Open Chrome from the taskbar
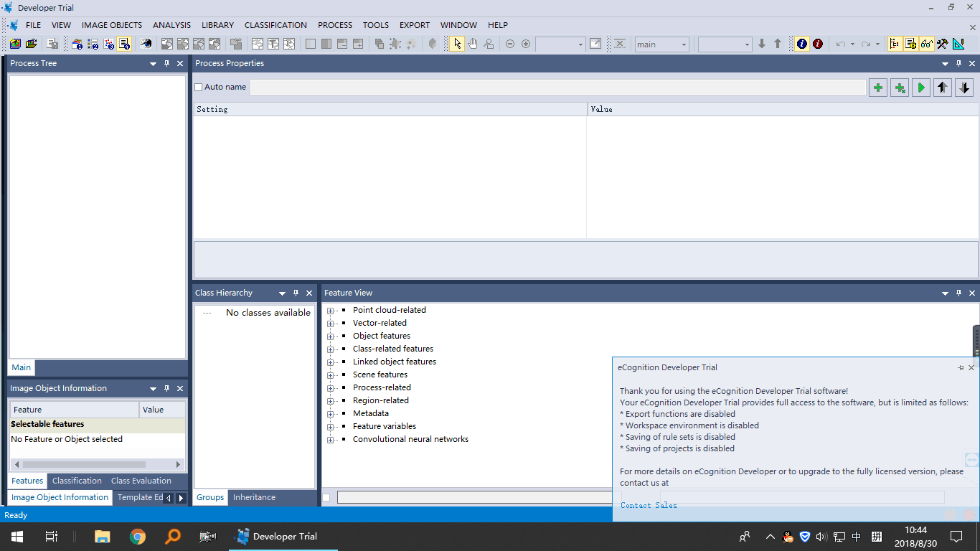 pos(138,537)
